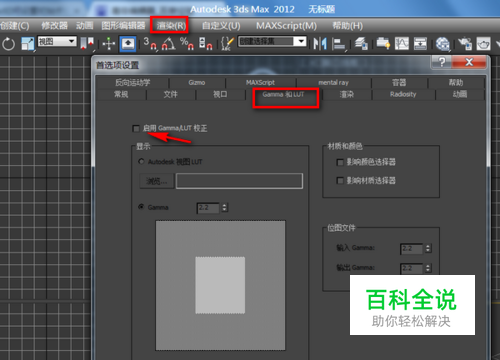
Task: Open Edit Named Selection Sets icon
Action: [x=227, y=44]
